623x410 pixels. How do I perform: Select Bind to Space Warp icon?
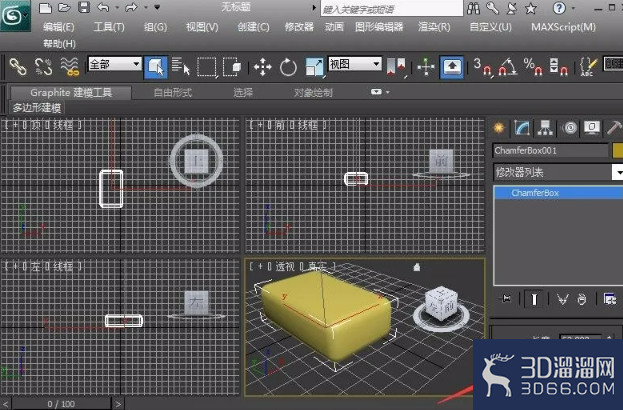click(x=70, y=66)
